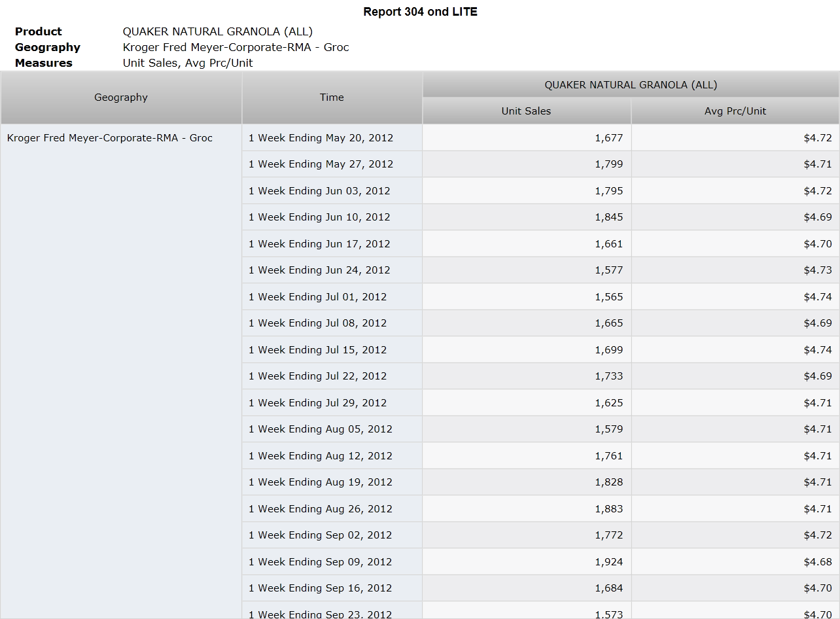This screenshot has height=619, width=840.
Task: Click unit sales value 1,733
Action: pyautogui.click(x=609, y=376)
